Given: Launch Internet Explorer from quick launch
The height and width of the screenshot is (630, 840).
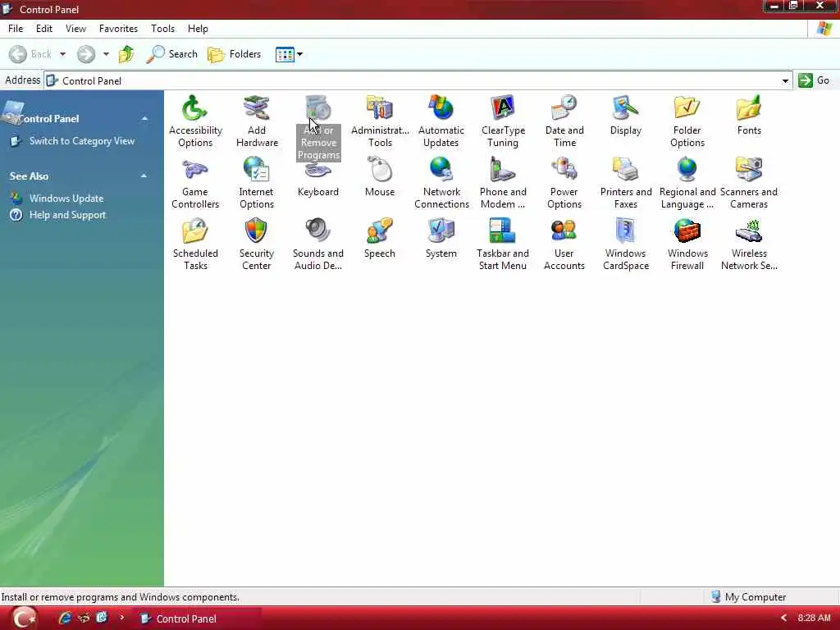Looking at the screenshot, I should (65, 618).
